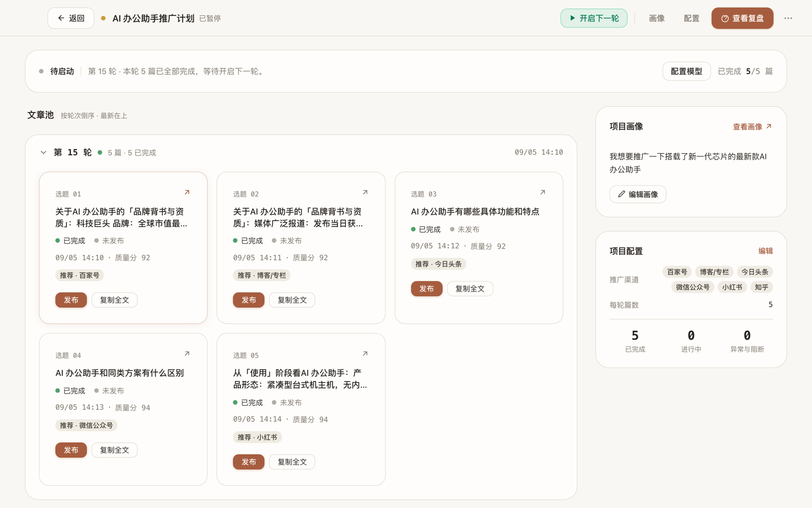Publish 选题 04 article
Image resolution: width=812 pixels, height=508 pixels.
click(71, 450)
